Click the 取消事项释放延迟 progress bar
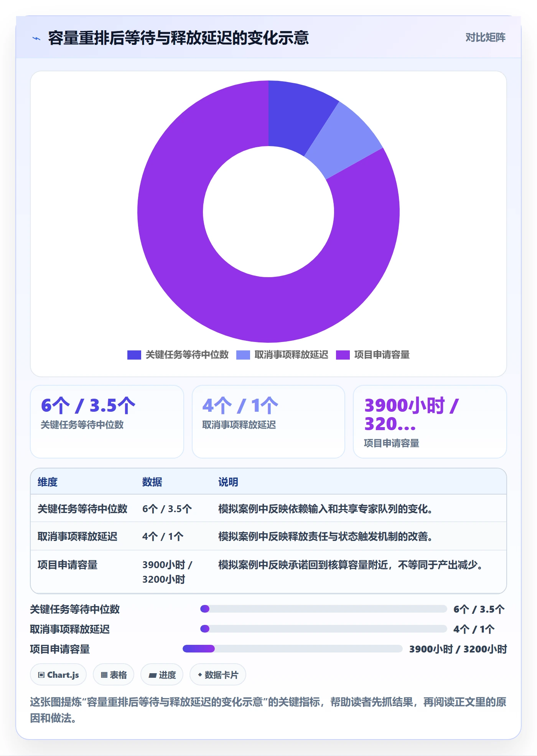537x756 pixels. pos(323,629)
